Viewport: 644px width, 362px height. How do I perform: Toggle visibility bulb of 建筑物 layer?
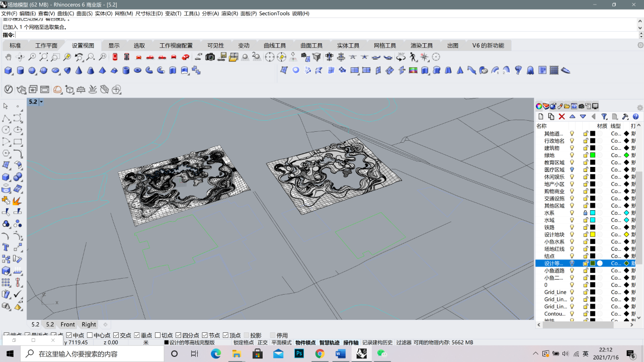pos(572,148)
